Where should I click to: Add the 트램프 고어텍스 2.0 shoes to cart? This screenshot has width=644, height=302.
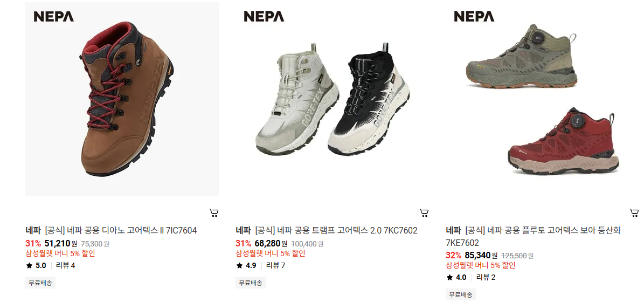(424, 213)
